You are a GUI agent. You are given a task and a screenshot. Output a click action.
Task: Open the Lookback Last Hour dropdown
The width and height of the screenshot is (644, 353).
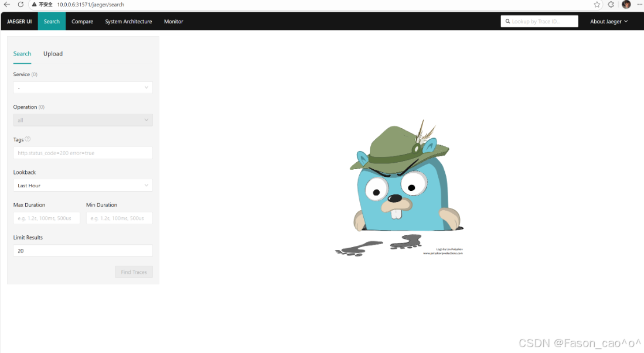[x=83, y=185]
